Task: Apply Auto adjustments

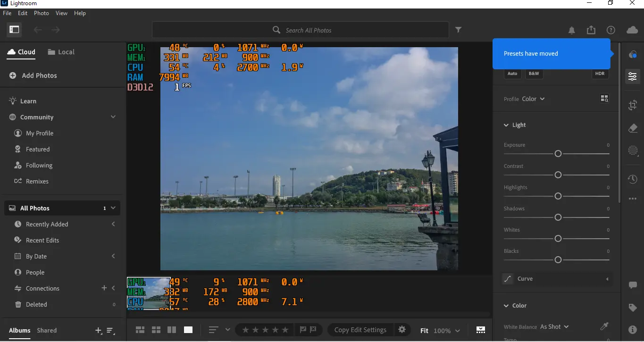Action: 512,74
